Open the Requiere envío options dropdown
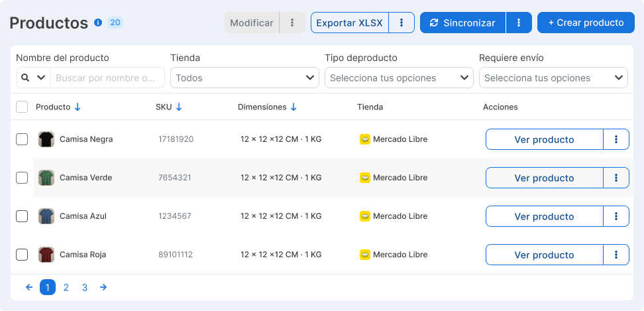 coord(553,78)
